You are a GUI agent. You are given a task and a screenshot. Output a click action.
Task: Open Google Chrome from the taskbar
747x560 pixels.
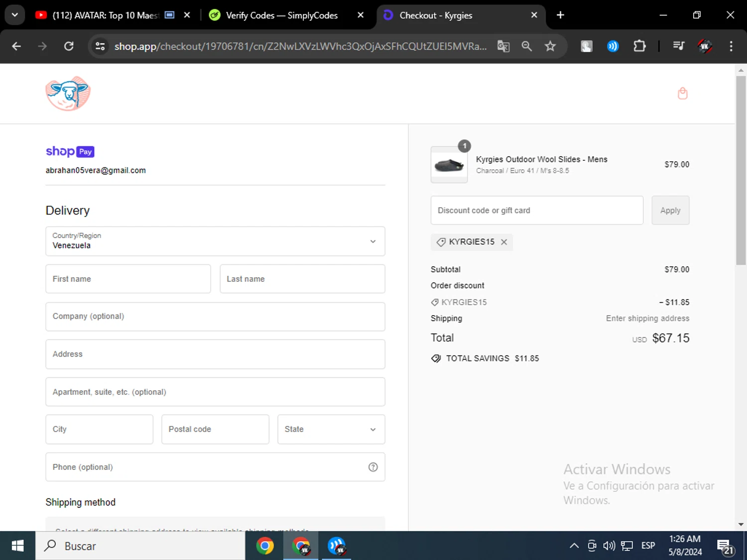(x=265, y=546)
